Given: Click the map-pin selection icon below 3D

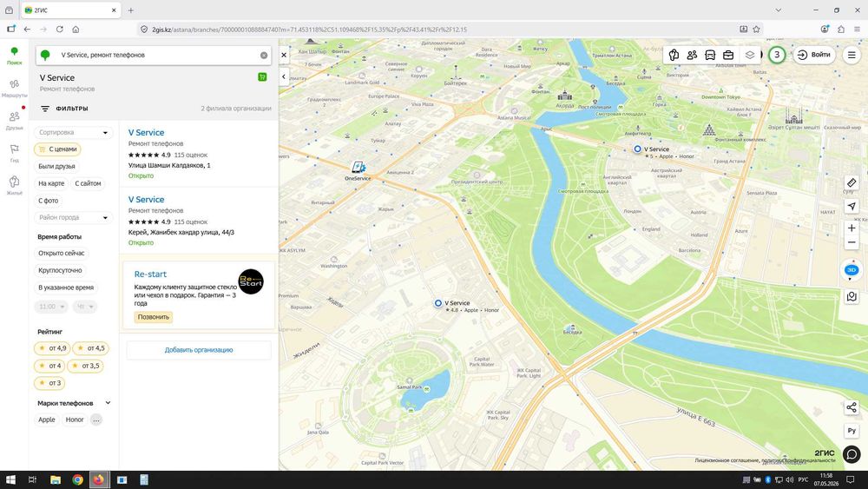Looking at the screenshot, I should pyautogui.click(x=852, y=297).
